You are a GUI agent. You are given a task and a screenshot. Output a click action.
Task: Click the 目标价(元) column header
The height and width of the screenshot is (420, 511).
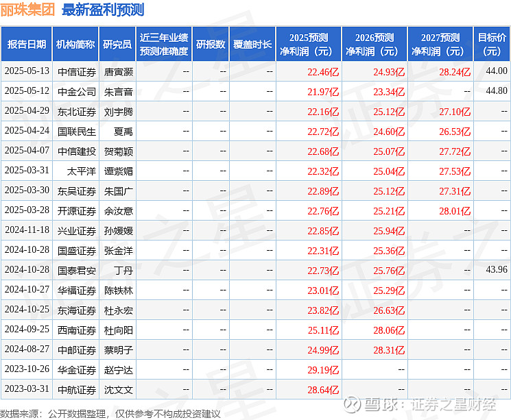point(491,45)
